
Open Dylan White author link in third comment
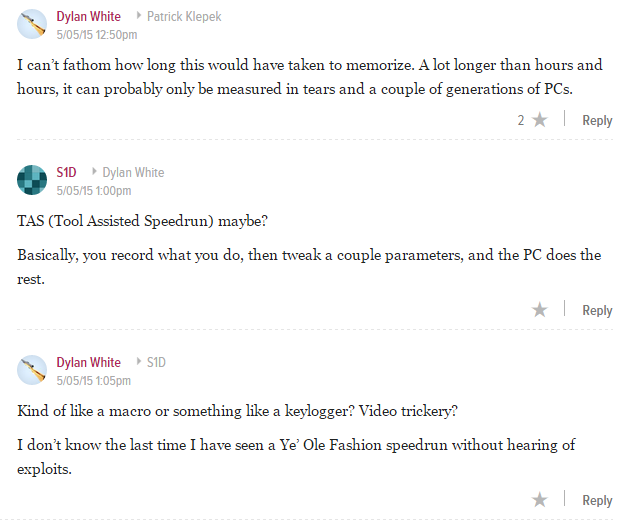(x=89, y=362)
